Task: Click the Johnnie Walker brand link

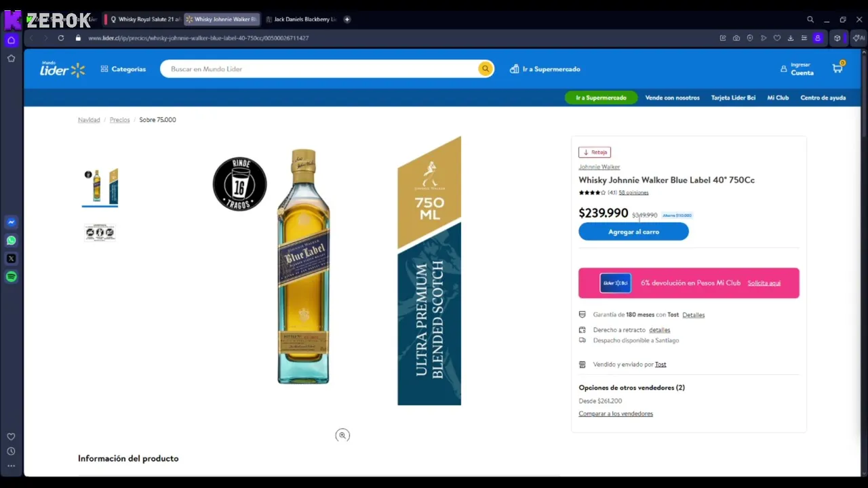Action: (x=599, y=167)
